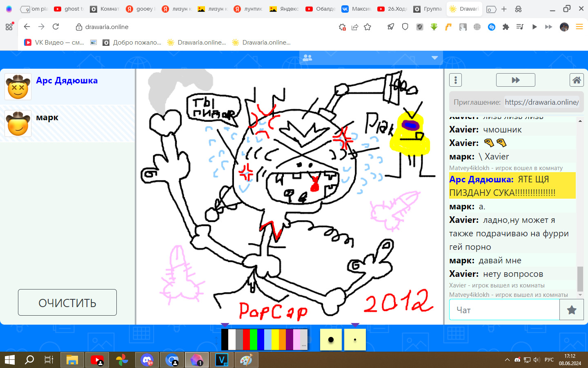The width and height of the screenshot is (588, 368).
Task: Open the taskbar clock and date
Action: (570, 360)
